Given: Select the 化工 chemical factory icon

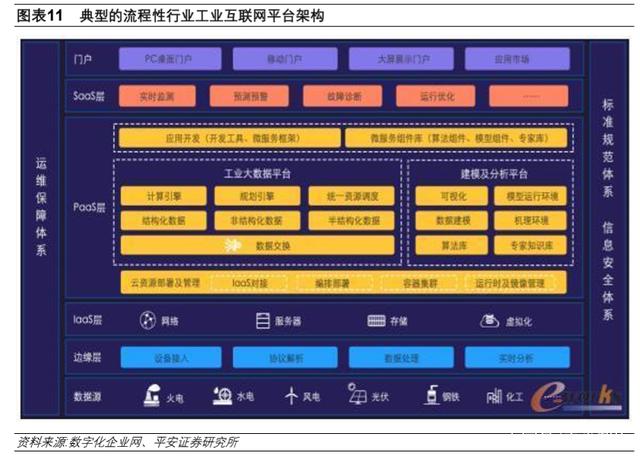Looking at the screenshot, I should point(494,396).
